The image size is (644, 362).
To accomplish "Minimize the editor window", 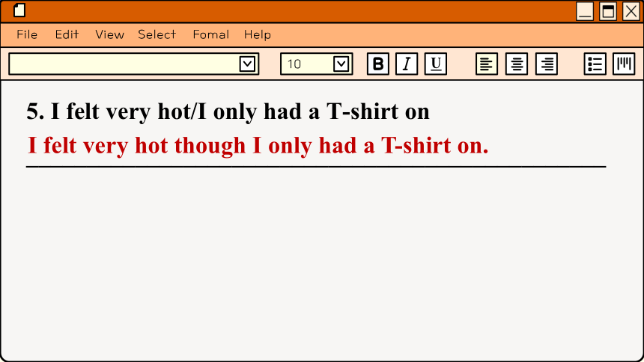I will point(584,11).
